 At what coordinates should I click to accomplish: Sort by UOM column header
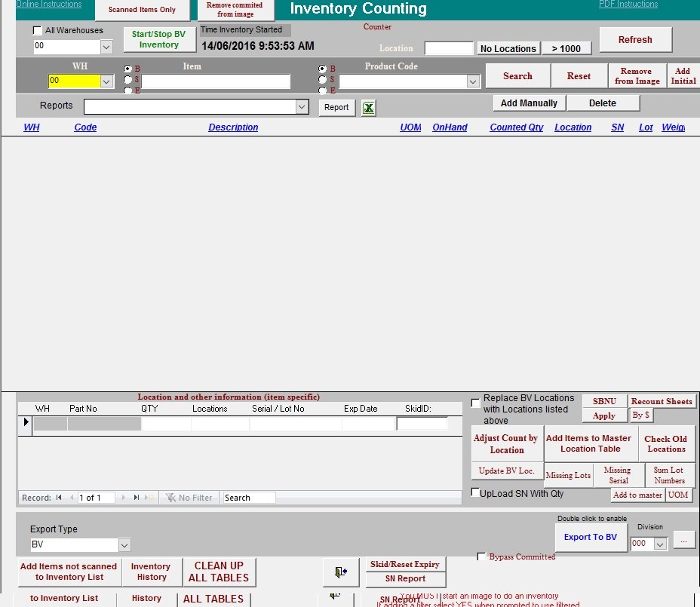pyautogui.click(x=410, y=127)
